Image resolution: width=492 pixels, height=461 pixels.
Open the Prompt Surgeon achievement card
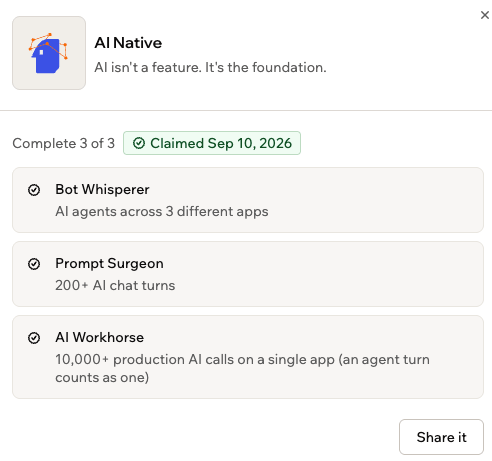248,274
